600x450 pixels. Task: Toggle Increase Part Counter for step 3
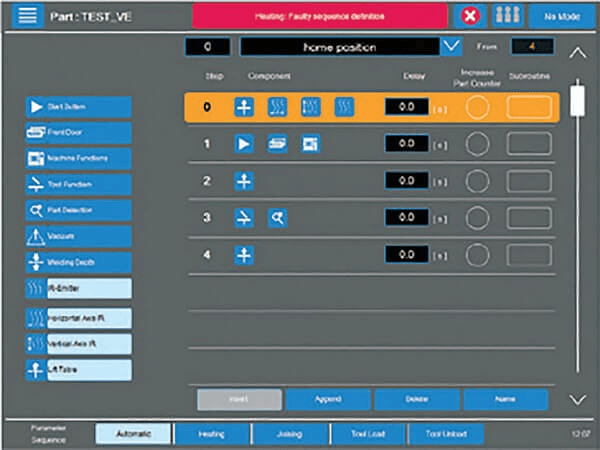pos(477,218)
